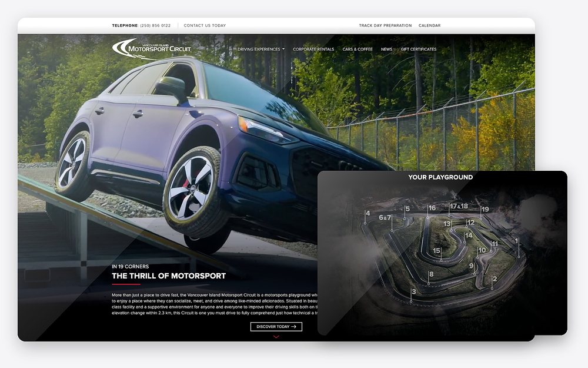Click the Discover Today button
Screen dimensions: 588x368
coord(276,327)
